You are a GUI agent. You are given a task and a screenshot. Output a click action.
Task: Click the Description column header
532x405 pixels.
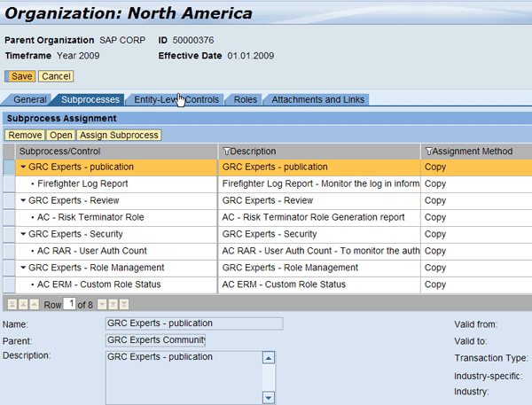(x=319, y=152)
